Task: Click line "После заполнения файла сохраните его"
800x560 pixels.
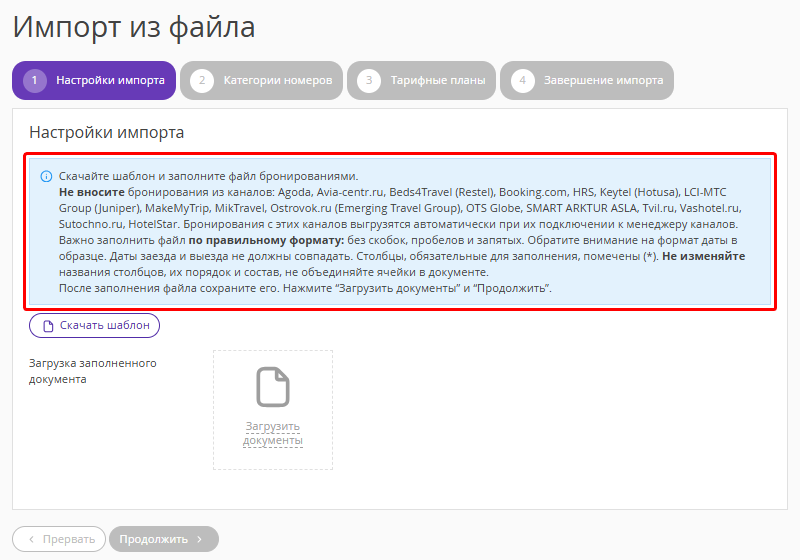Action: coord(169,288)
